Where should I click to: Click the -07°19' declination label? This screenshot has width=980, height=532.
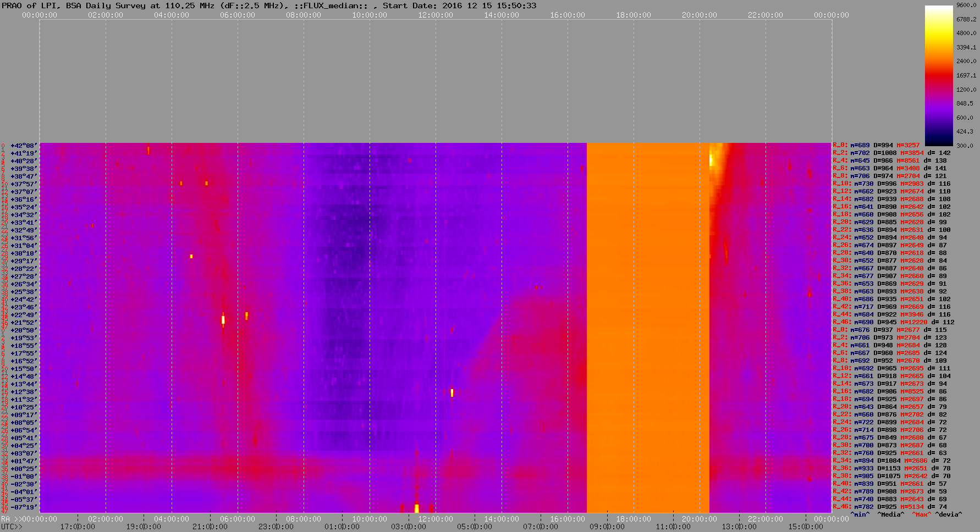pos(24,507)
